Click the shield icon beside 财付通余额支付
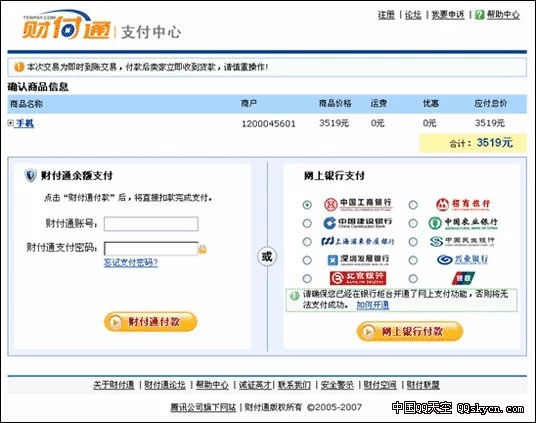 tap(30, 175)
